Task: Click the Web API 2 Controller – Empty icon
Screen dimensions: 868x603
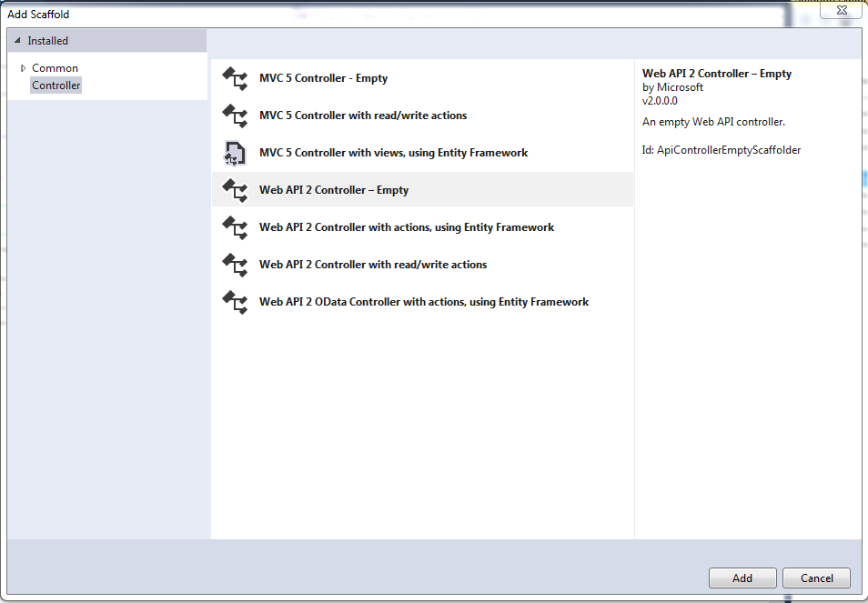Action: point(236,190)
